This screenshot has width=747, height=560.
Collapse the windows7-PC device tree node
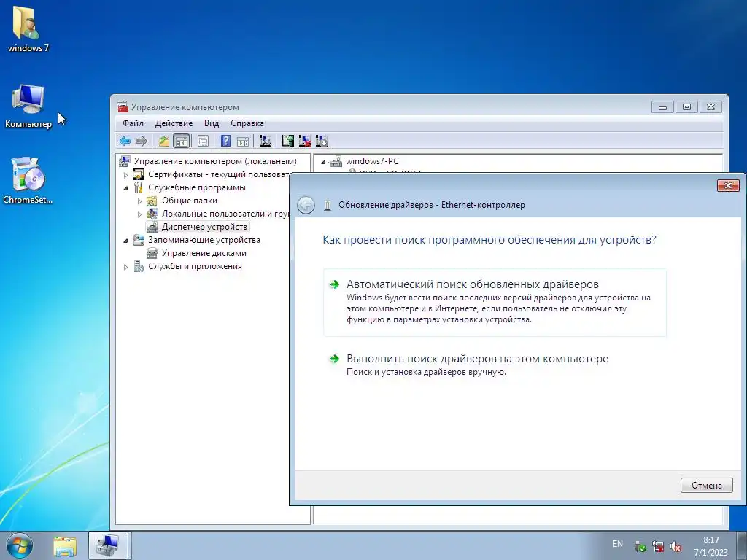click(323, 162)
